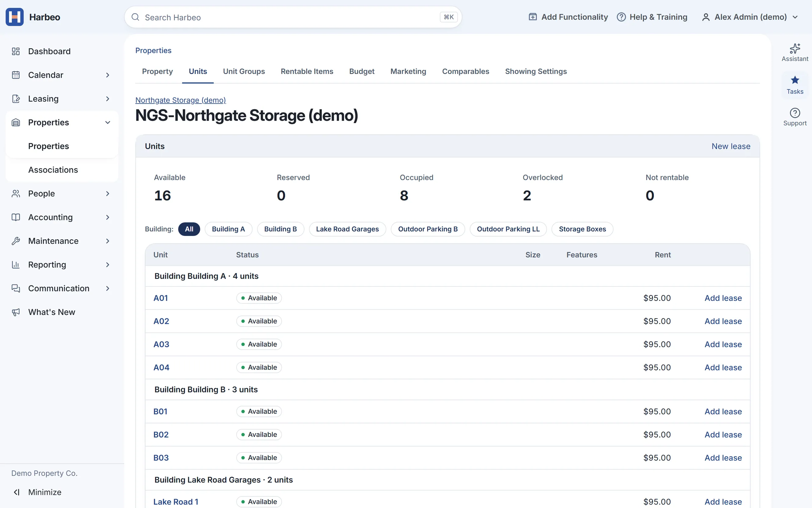
Task: Open the Northgate Storage (demo) link
Action: pos(180,100)
